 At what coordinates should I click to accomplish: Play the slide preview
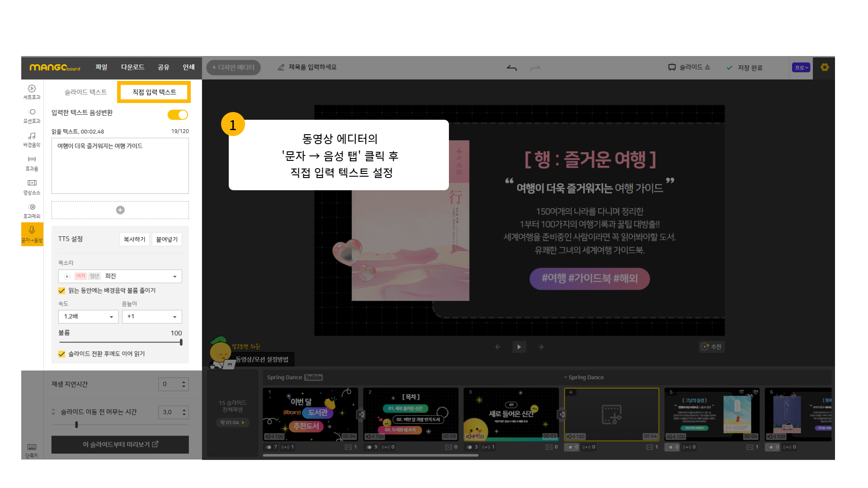519,347
